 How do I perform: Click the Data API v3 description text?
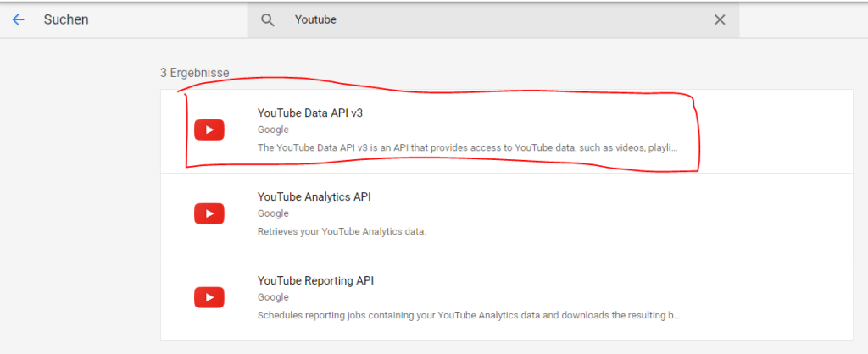[x=468, y=148]
